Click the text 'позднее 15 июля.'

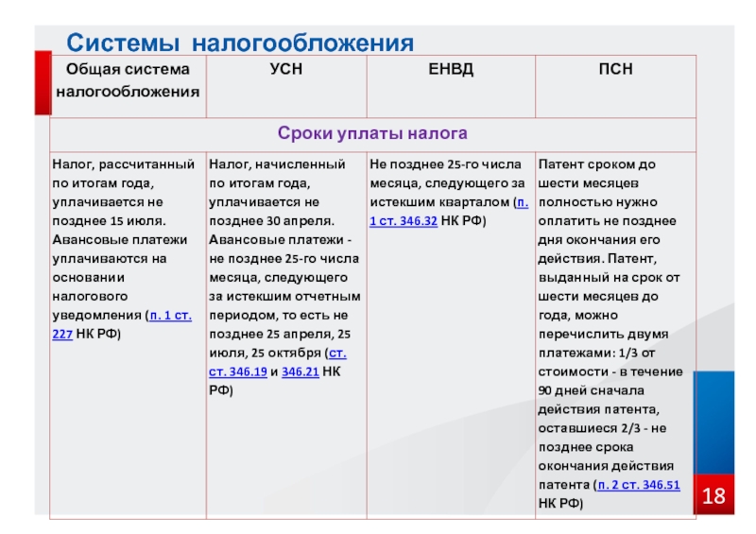pyautogui.click(x=109, y=221)
